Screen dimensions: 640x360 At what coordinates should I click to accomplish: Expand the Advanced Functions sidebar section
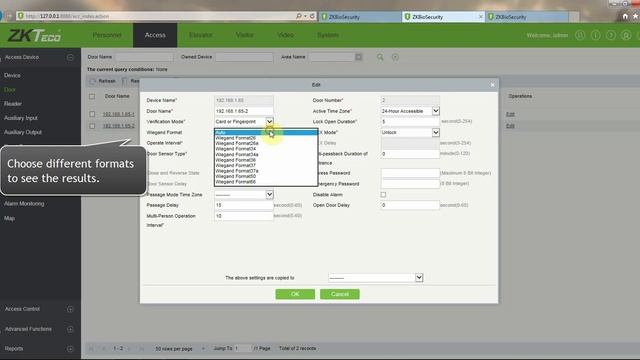70,329
